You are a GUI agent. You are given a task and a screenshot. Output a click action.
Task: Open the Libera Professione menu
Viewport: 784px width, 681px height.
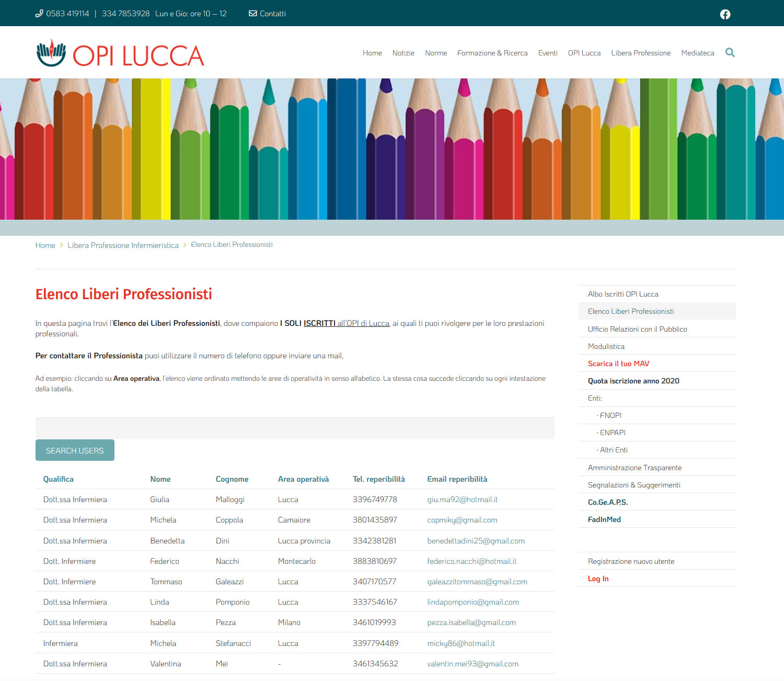640,53
